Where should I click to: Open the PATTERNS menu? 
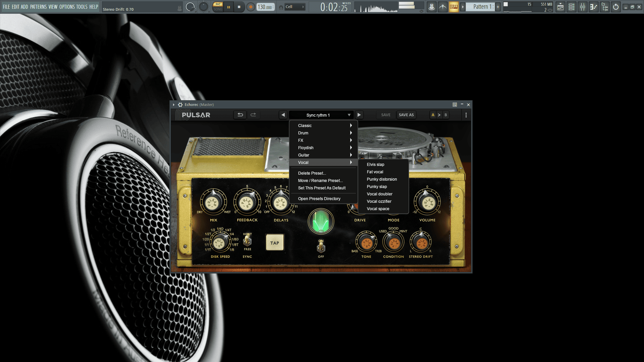[38, 7]
